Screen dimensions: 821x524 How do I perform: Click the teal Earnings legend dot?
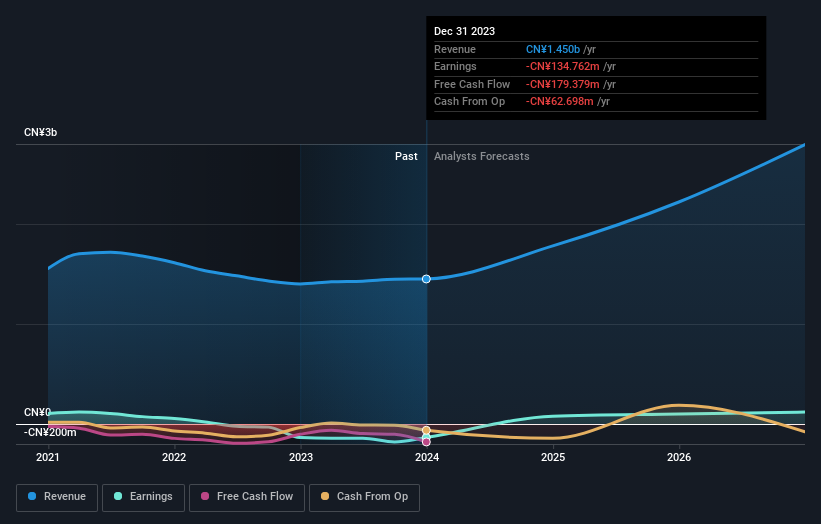click(118, 496)
